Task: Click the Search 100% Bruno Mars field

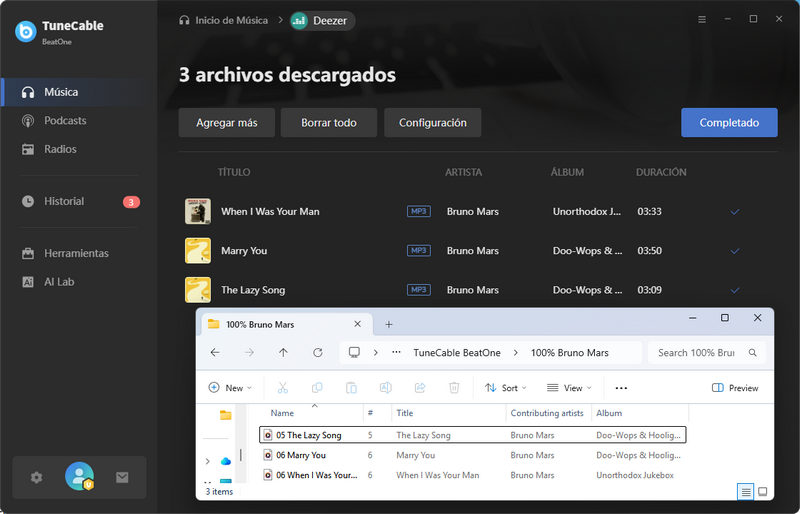Action: coord(696,353)
